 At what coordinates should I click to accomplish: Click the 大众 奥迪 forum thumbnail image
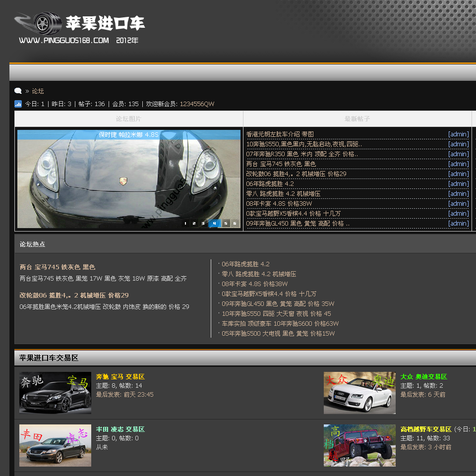(360, 393)
